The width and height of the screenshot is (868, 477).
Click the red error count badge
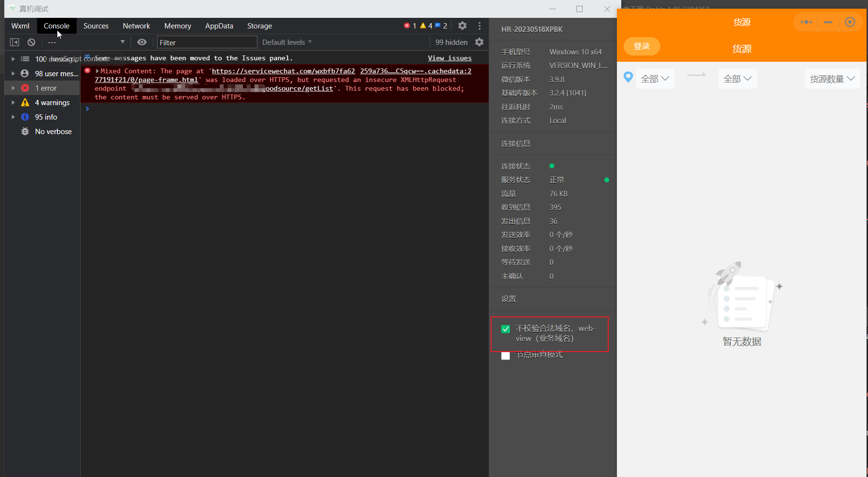[x=410, y=26]
